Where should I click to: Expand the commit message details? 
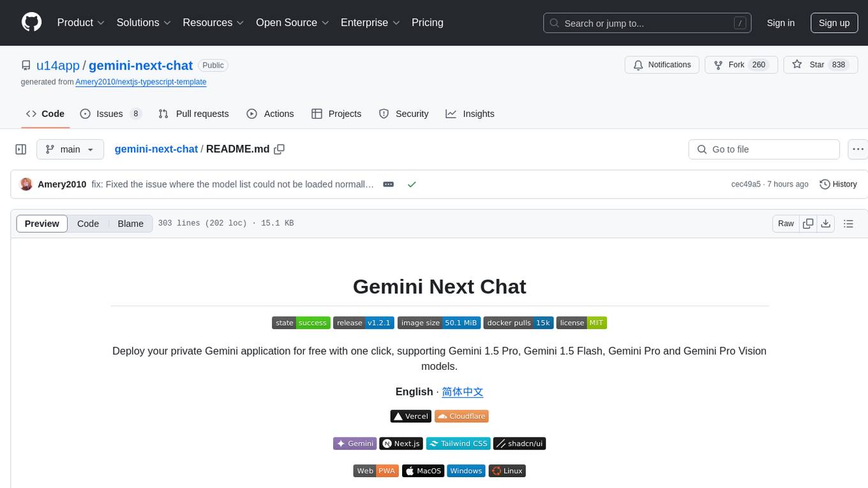[388, 184]
